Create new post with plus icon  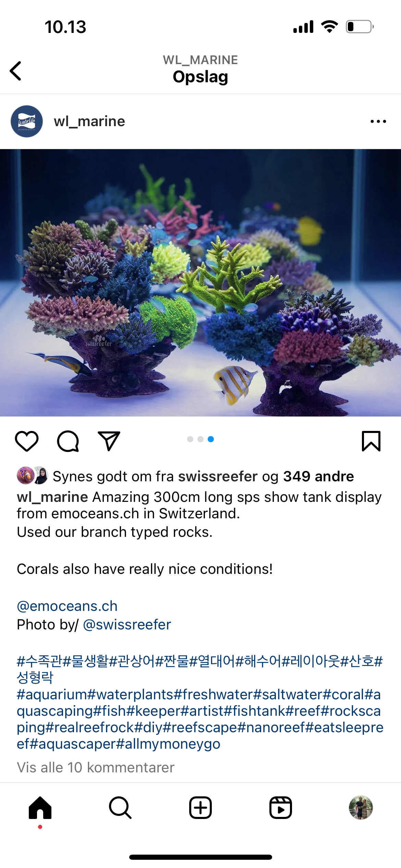[200, 808]
